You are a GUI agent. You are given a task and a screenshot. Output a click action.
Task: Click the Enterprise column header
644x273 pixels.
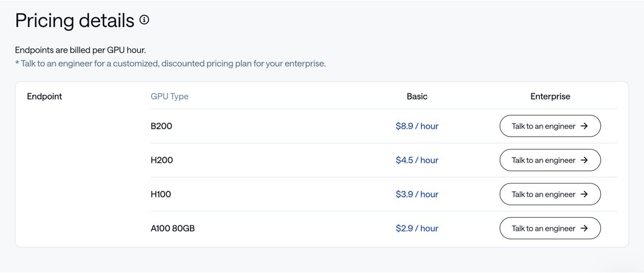[550, 96]
